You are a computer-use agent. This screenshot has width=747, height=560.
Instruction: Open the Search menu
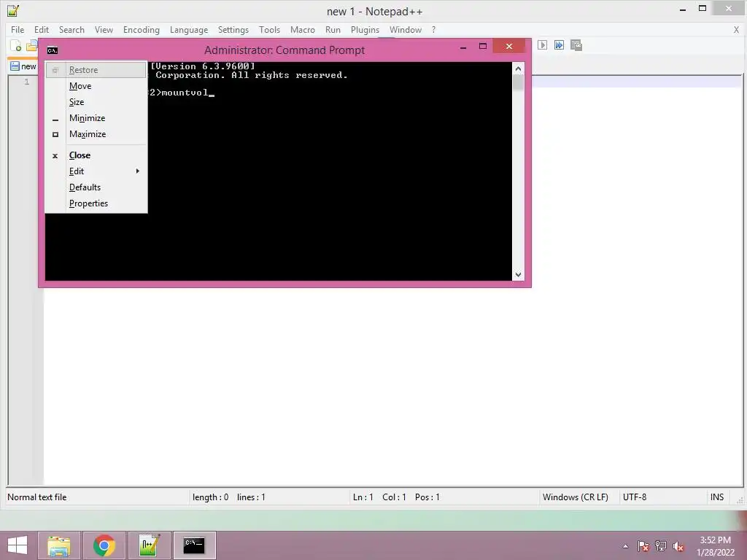[71, 29]
